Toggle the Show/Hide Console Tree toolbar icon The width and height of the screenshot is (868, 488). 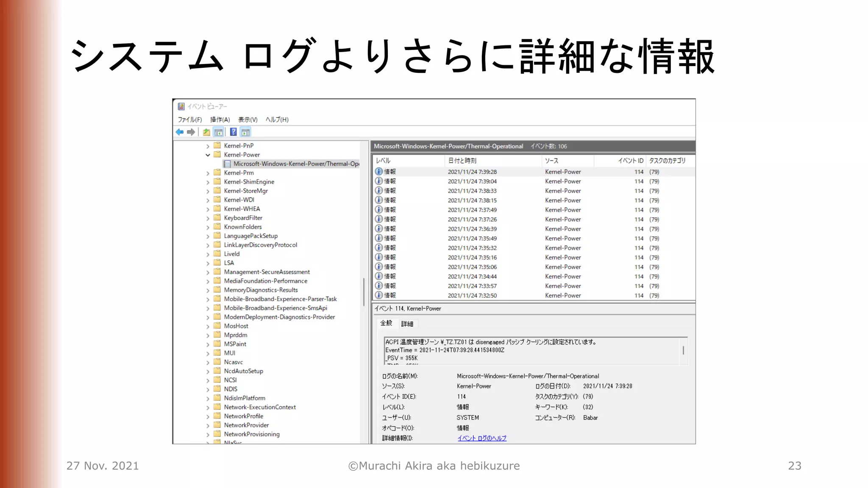(219, 132)
